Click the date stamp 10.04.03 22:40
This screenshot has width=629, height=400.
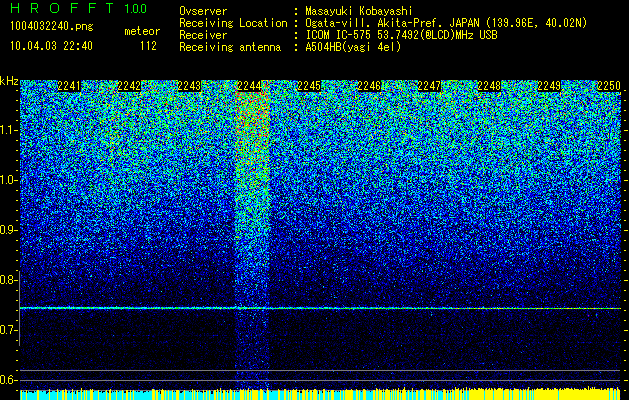tap(51, 46)
